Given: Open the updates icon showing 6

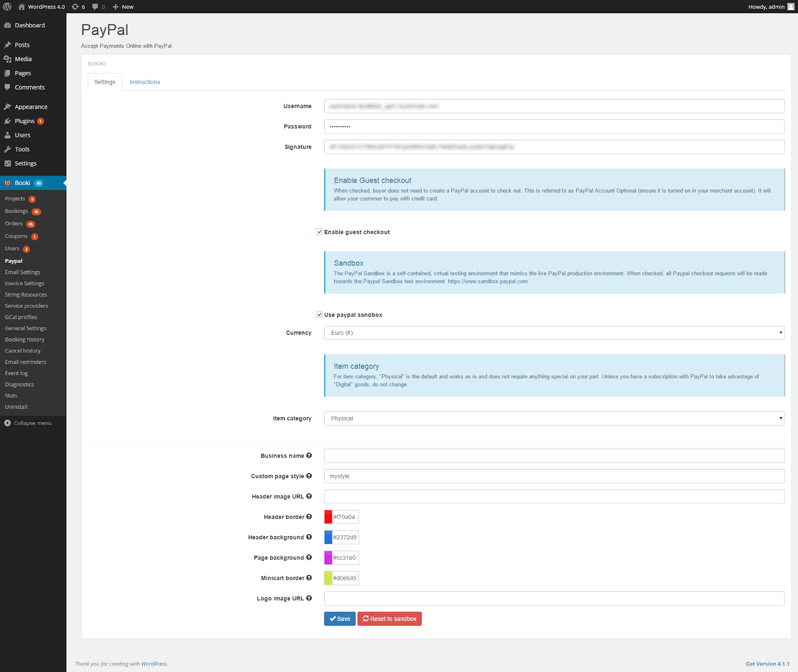Looking at the screenshot, I should pos(75,6).
